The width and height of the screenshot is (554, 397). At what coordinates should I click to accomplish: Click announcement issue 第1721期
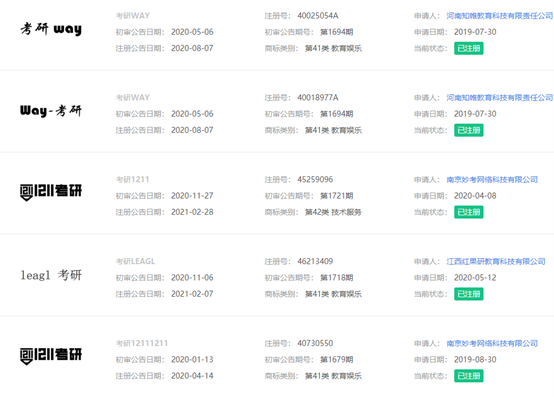coord(336,196)
